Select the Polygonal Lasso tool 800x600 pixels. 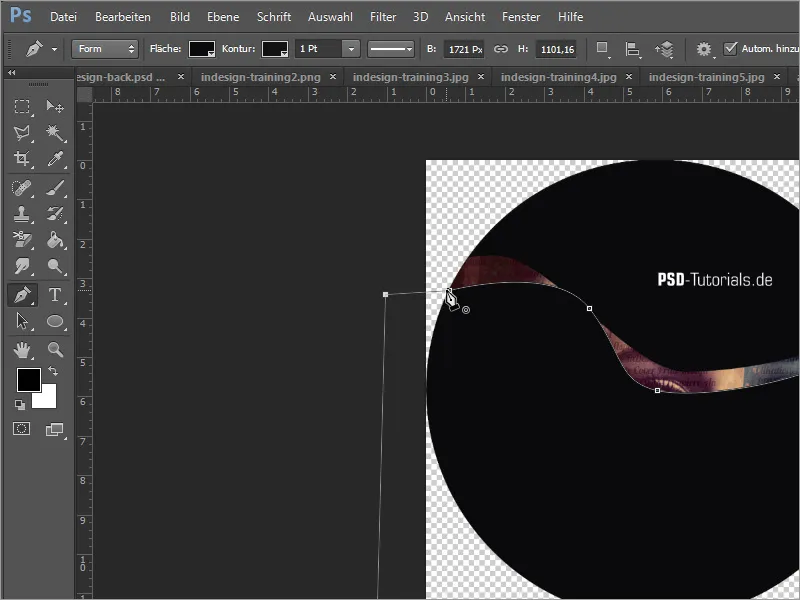tap(21, 133)
